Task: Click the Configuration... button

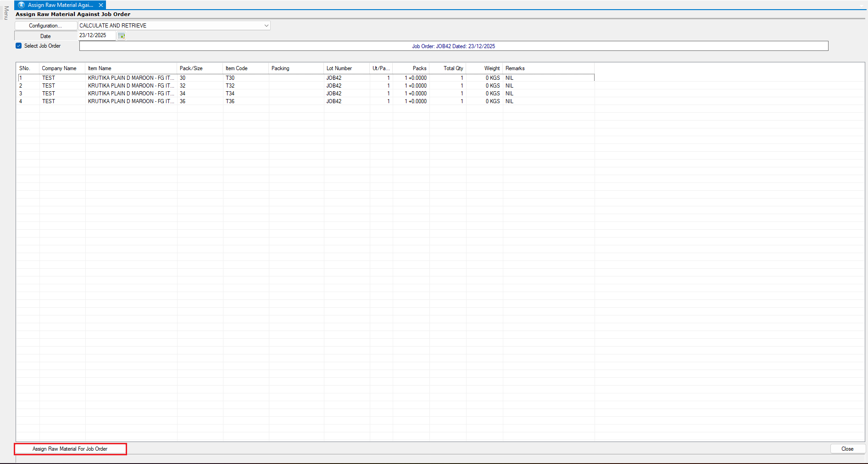Action: click(x=45, y=26)
